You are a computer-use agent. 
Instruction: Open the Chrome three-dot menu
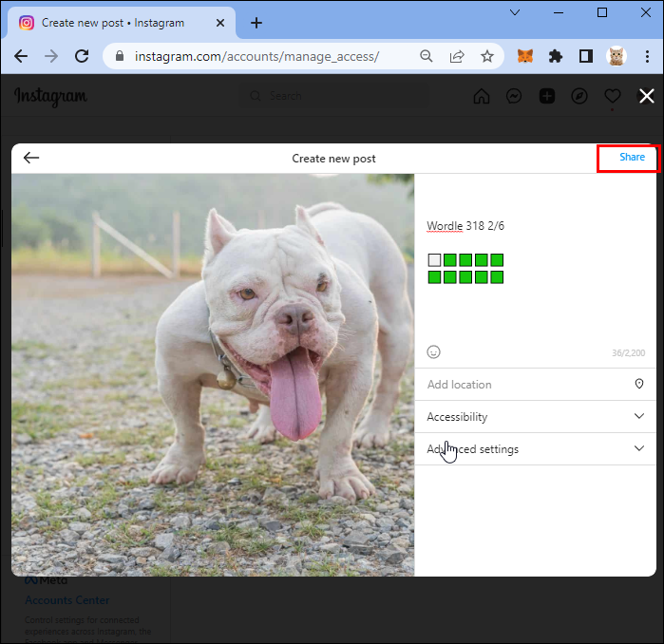tap(647, 56)
